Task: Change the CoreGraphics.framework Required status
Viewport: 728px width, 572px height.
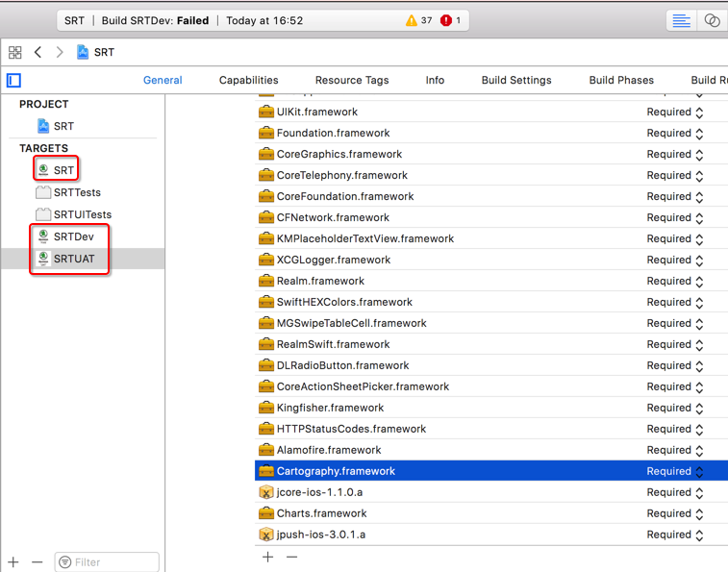Action: (x=675, y=154)
